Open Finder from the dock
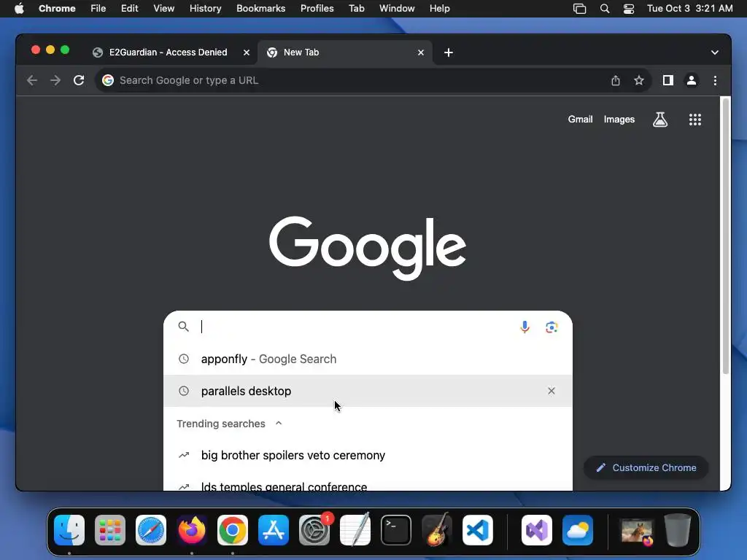The width and height of the screenshot is (747, 560). point(69,530)
